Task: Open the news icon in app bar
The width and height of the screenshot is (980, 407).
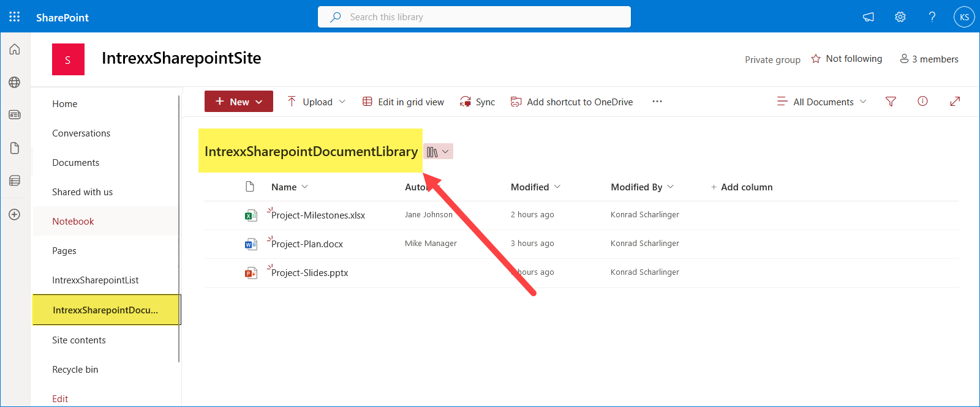Action: [15, 114]
